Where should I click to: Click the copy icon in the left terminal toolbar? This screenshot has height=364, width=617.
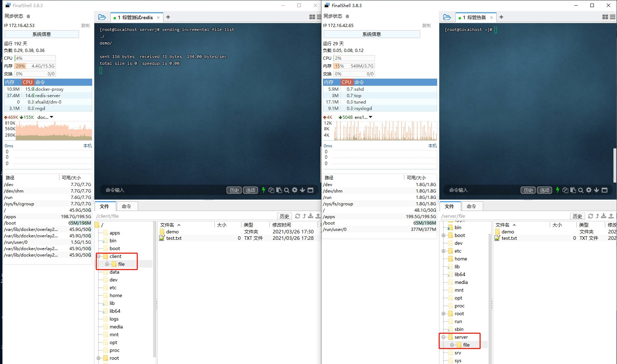(271, 190)
